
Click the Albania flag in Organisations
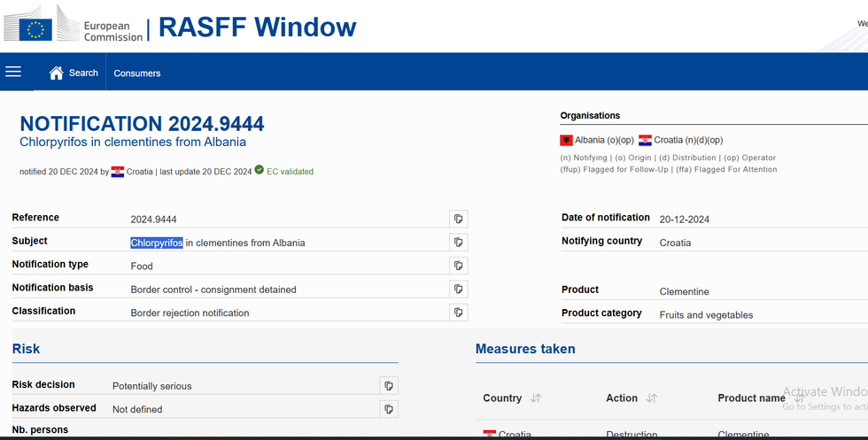click(566, 140)
